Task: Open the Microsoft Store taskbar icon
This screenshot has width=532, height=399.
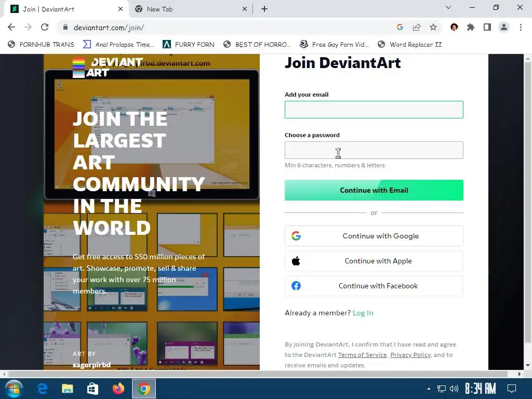Action: 92,389
